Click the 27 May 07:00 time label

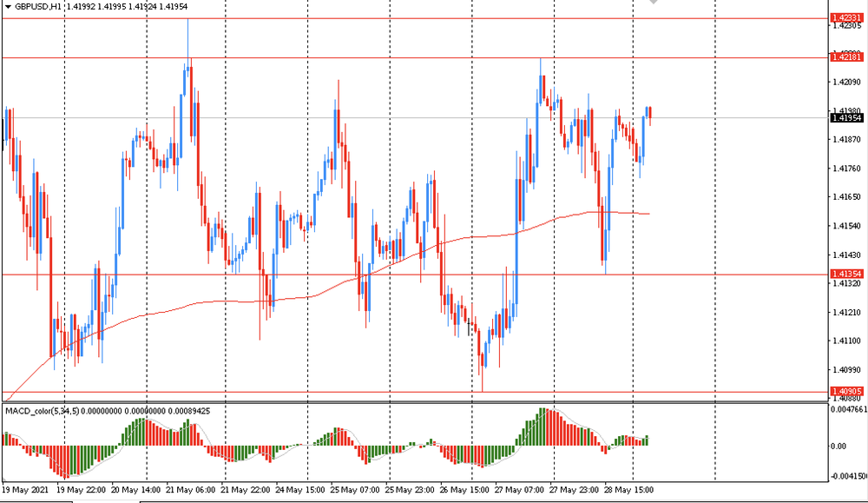(x=518, y=490)
